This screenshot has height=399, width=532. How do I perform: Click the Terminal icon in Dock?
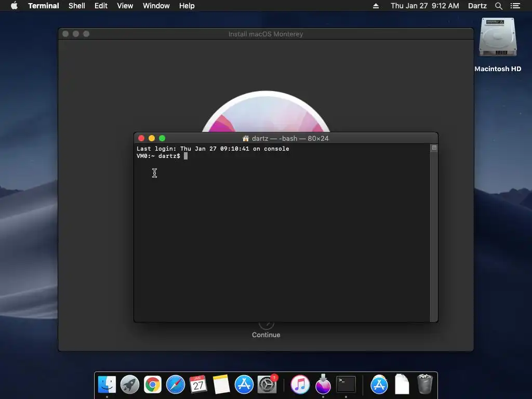[345, 384]
